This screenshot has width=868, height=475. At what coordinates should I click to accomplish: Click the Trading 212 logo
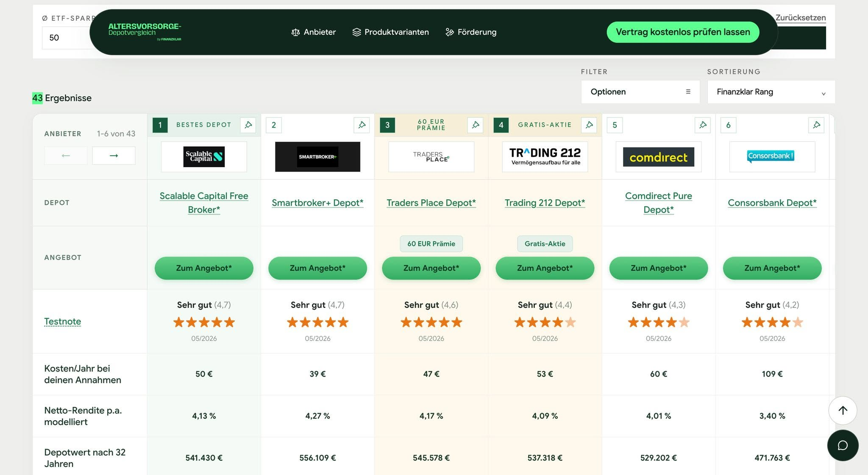(x=545, y=157)
